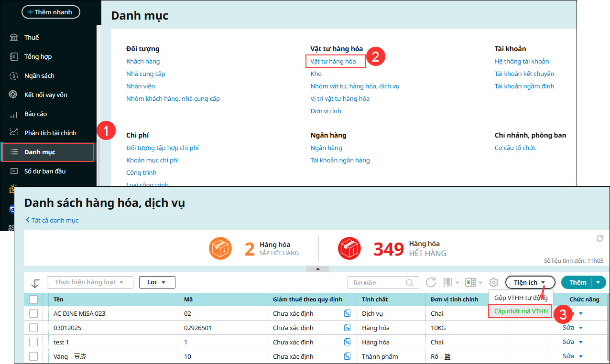610x364 pixels.
Task: Select the checkbox for test 1 row
Action: pyautogui.click(x=33, y=343)
